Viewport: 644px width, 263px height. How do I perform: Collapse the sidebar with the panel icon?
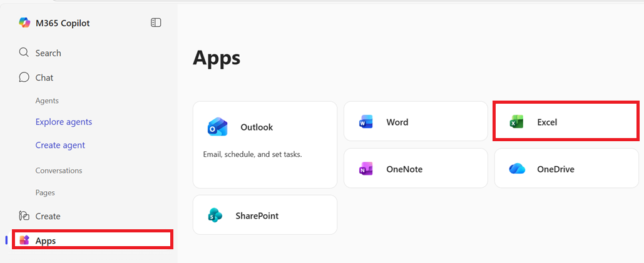pyautogui.click(x=156, y=22)
